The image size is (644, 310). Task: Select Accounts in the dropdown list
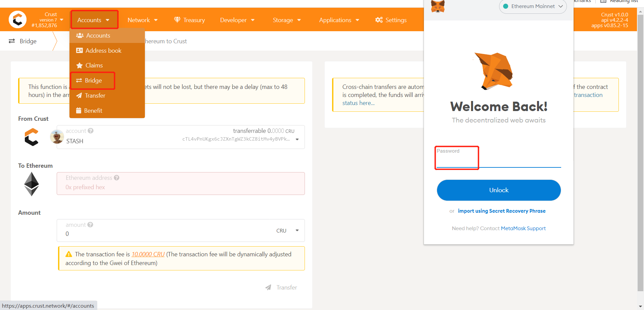coord(107,36)
